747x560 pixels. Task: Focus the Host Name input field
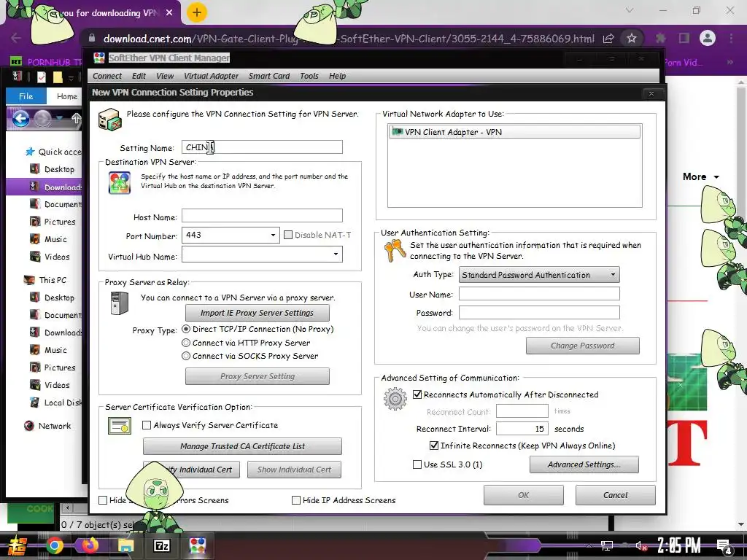[x=262, y=216]
